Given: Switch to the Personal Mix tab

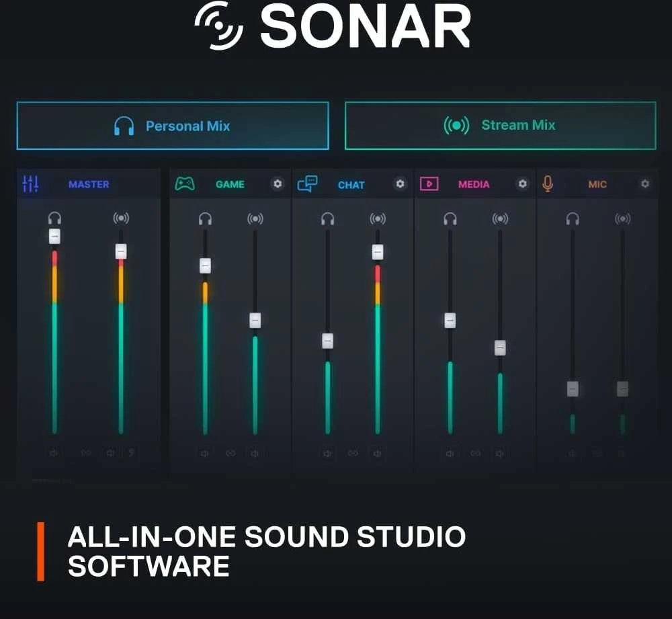Looking at the screenshot, I should [173, 126].
